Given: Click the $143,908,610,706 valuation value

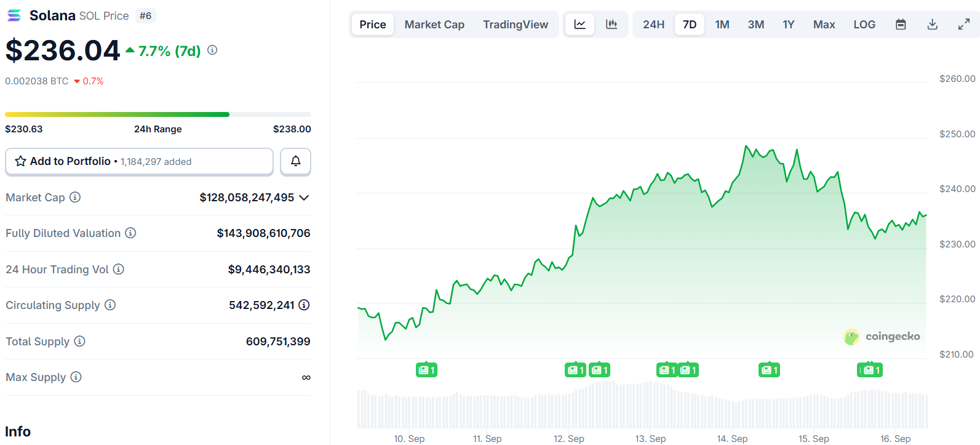Looking at the screenshot, I should pyautogui.click(x=263, y=233).
